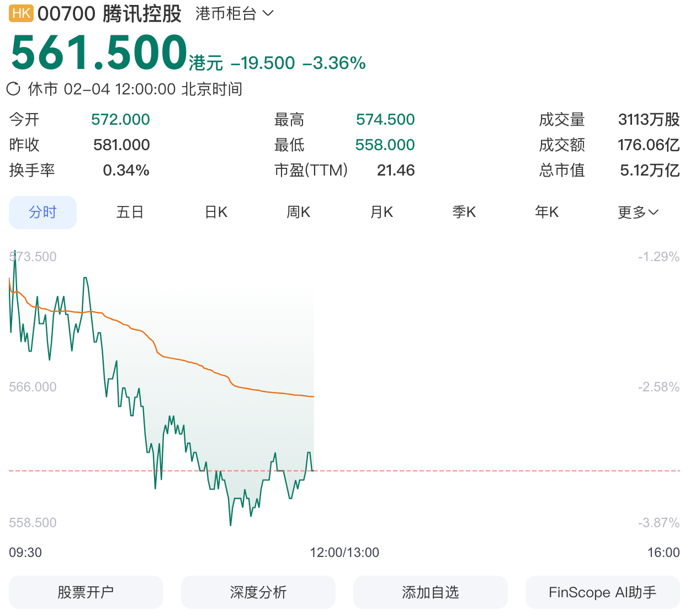The height and width of the screenshot is (616, 690).
Task: Select the 月K monthly chart tab
Action: [381, 212]
